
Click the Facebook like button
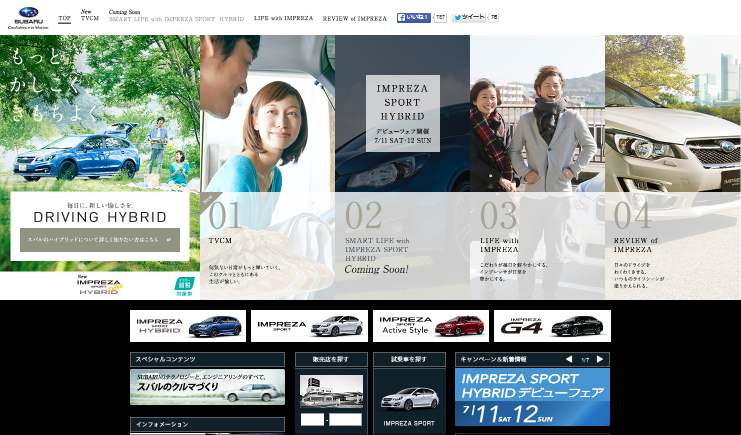click(x=414, y=17)
